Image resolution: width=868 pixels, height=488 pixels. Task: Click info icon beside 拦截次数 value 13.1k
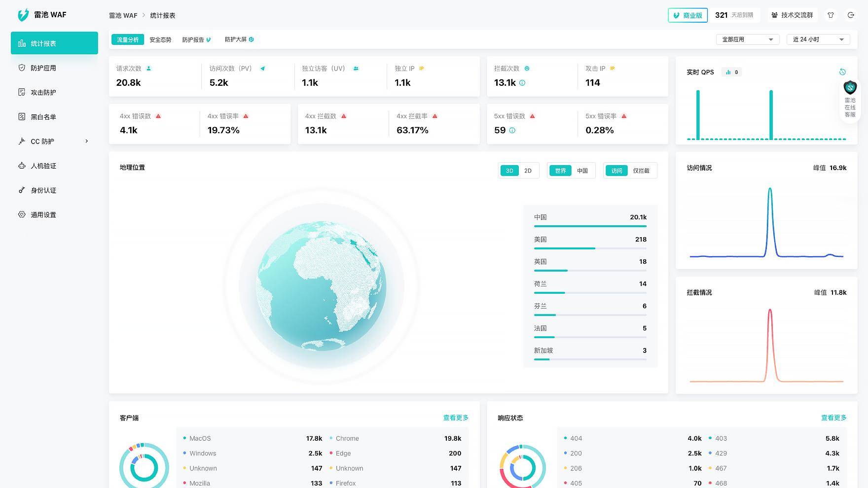click(522, 83)
